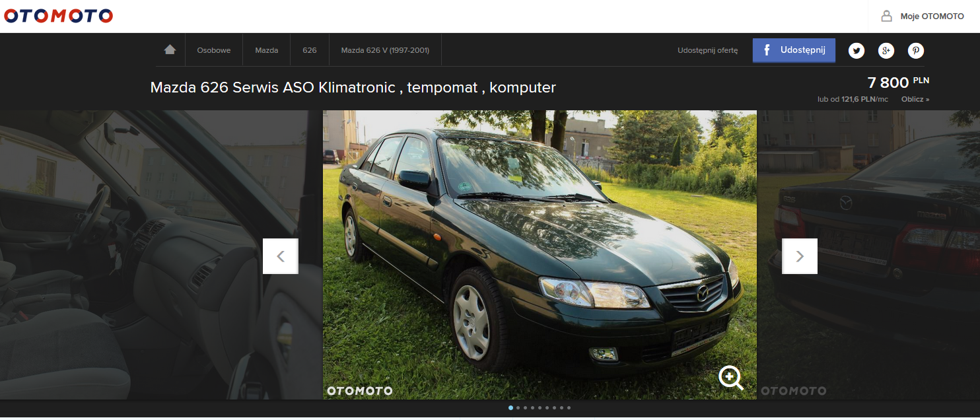Select the 626 model breadcrumb
980x420 pixels.
[x=309, y=50]
